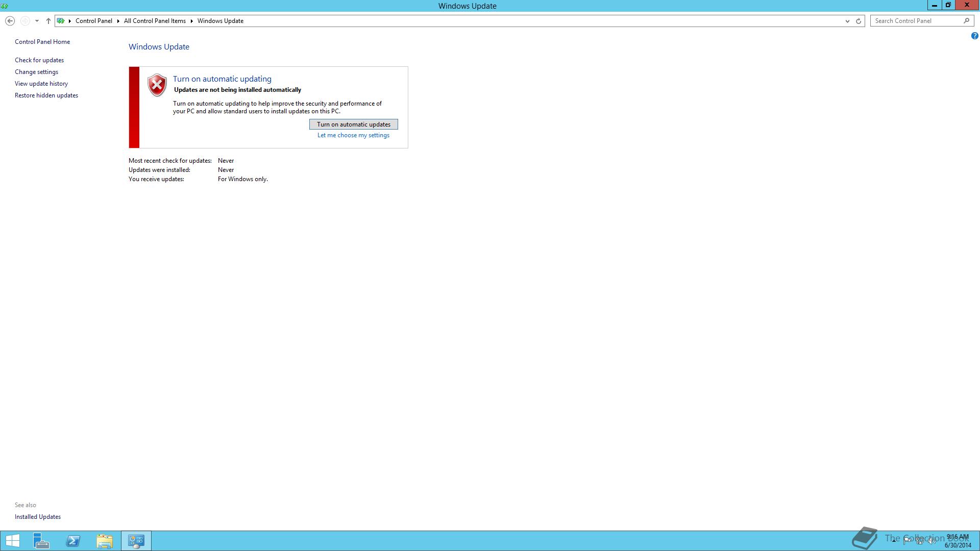Click the 'For Windows only.' text
This screenshot has height=551, width=980.
coord(243,179)
